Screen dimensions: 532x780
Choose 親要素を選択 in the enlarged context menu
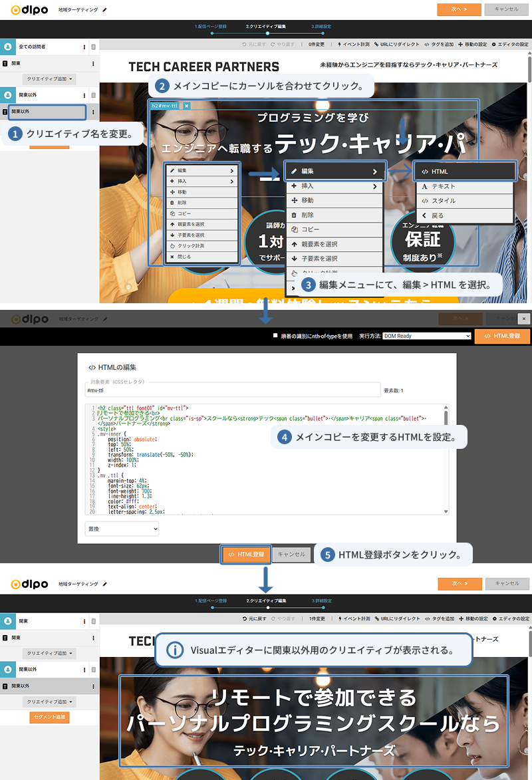click(334, 244)
